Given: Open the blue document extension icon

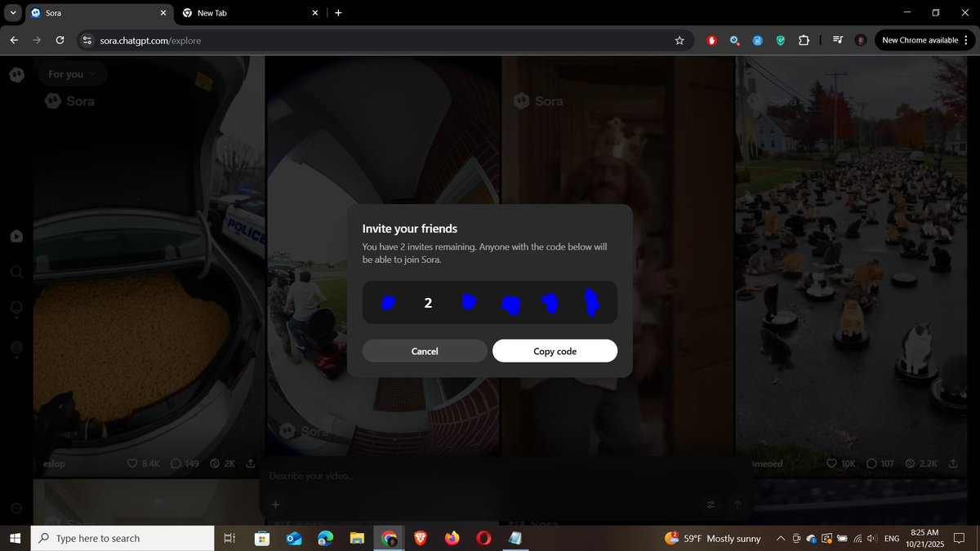Looking at the screenshot, I should click(758, 40).
